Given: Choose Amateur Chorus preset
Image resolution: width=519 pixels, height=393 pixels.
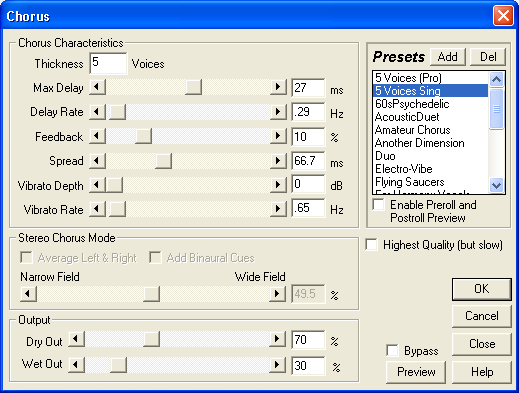Looking at the screenshot, I should point(431,130).
